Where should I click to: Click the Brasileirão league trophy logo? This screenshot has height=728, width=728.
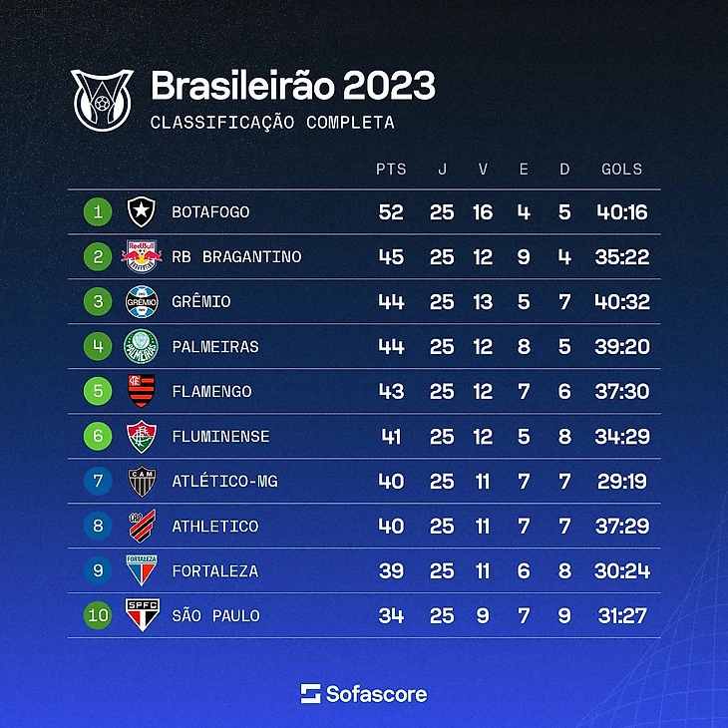coord(102,100)
